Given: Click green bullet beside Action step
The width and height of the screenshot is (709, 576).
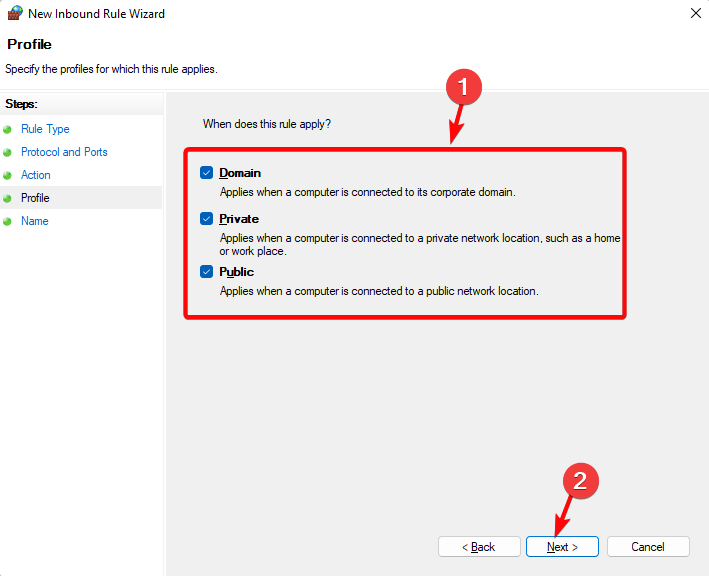Looking at the screenshot, I should click(x=7, y=175).
